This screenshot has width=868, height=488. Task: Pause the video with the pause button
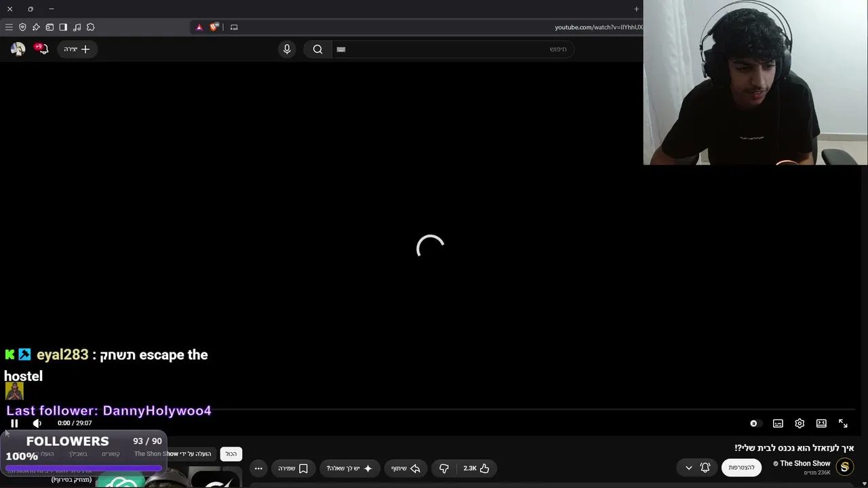[14, 423]
